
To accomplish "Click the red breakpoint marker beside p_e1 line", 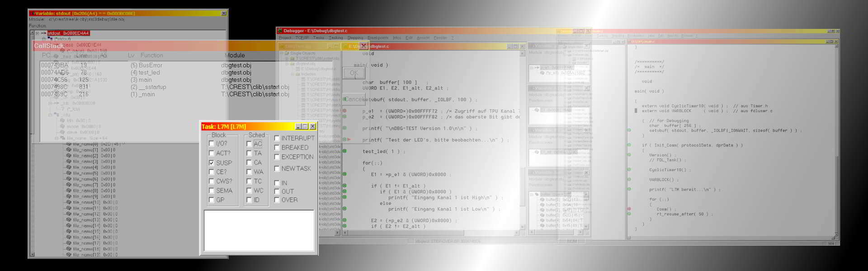I will 344,111.
